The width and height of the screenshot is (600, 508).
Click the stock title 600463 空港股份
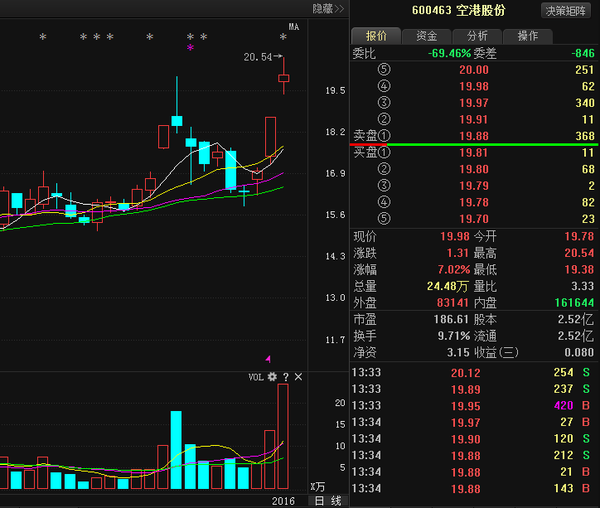pos(459,10)
